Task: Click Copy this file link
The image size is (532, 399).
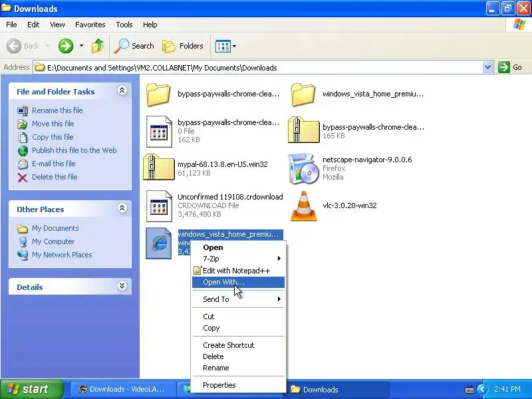Action: click(x=53, y=137)
